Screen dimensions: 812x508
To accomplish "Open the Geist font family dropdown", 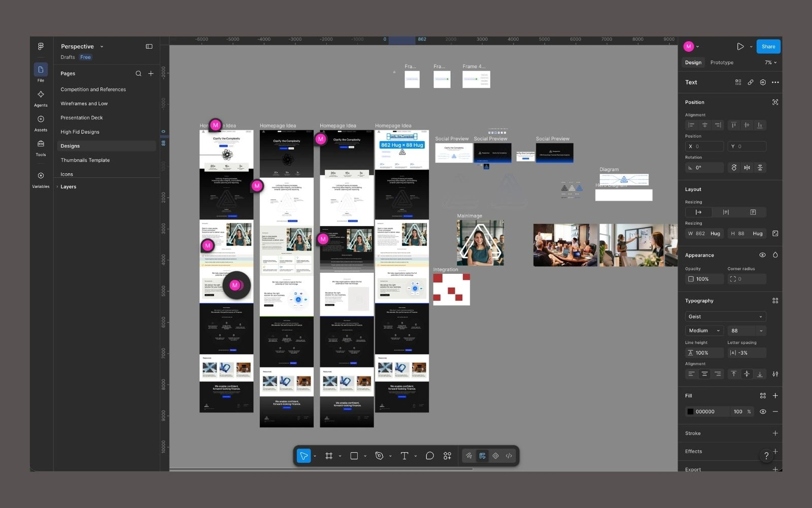I will pos(725,316).
